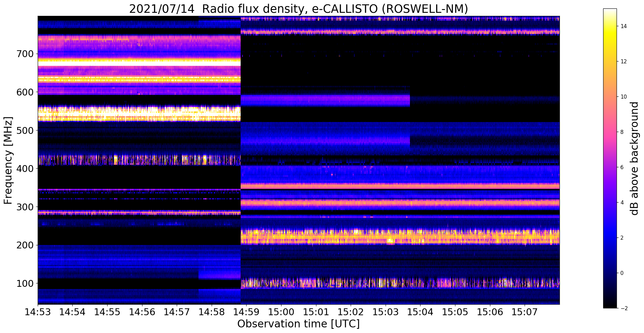Viewport: 644px width, 333px height.
Task: Click the colorbar value 6
Action: (622, 167)
